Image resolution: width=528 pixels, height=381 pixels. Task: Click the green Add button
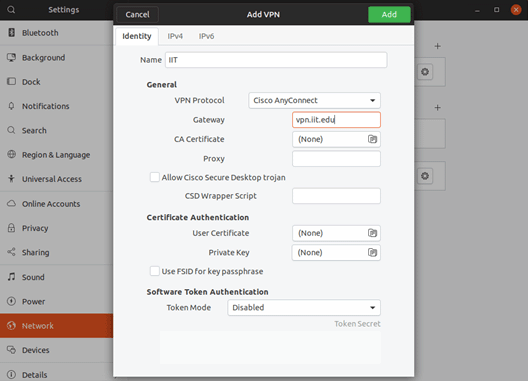click(389, 14)
